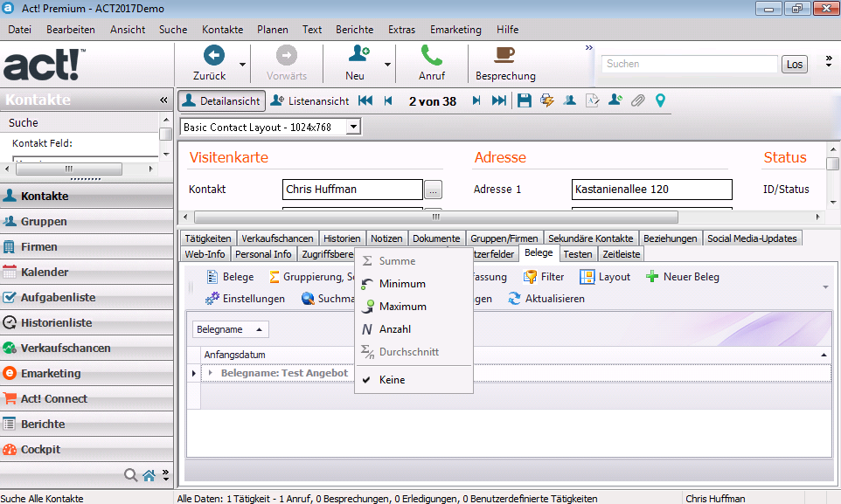The image size is (841, 504).
Task: Open Emarketing in the navigation sidebar
Action: point(87,373)
